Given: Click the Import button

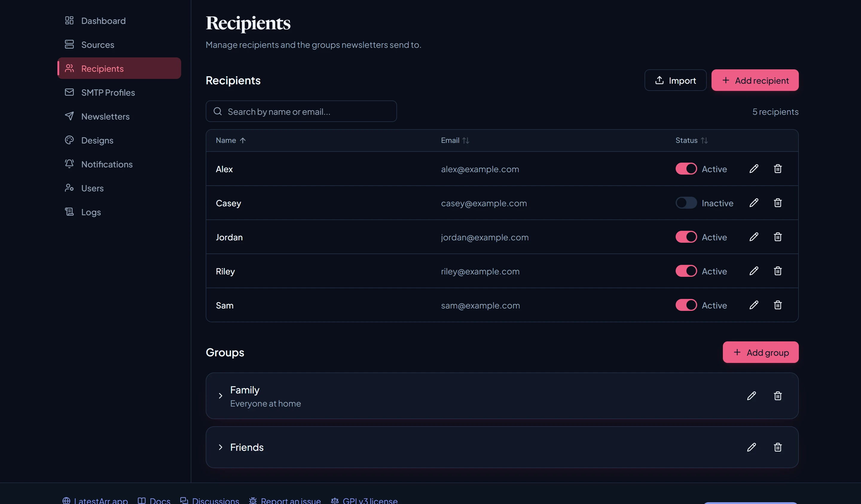Looking at the screenshot, I should point(675,80).
